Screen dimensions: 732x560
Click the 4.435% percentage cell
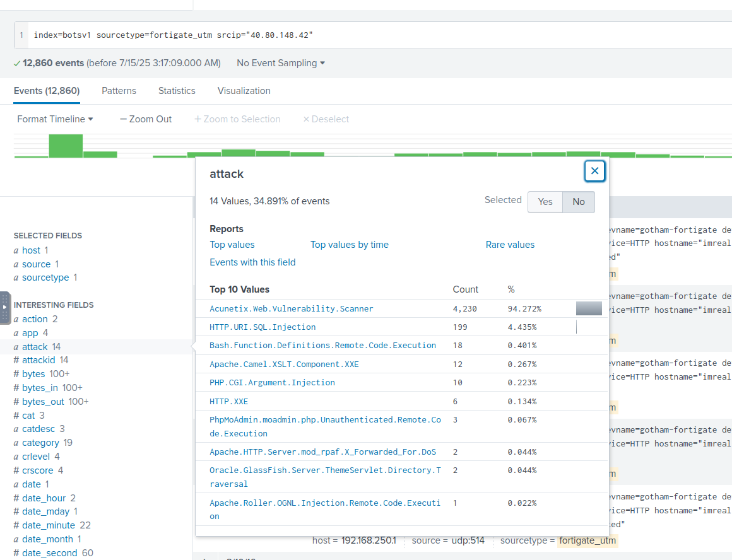[x=522, y=327]
